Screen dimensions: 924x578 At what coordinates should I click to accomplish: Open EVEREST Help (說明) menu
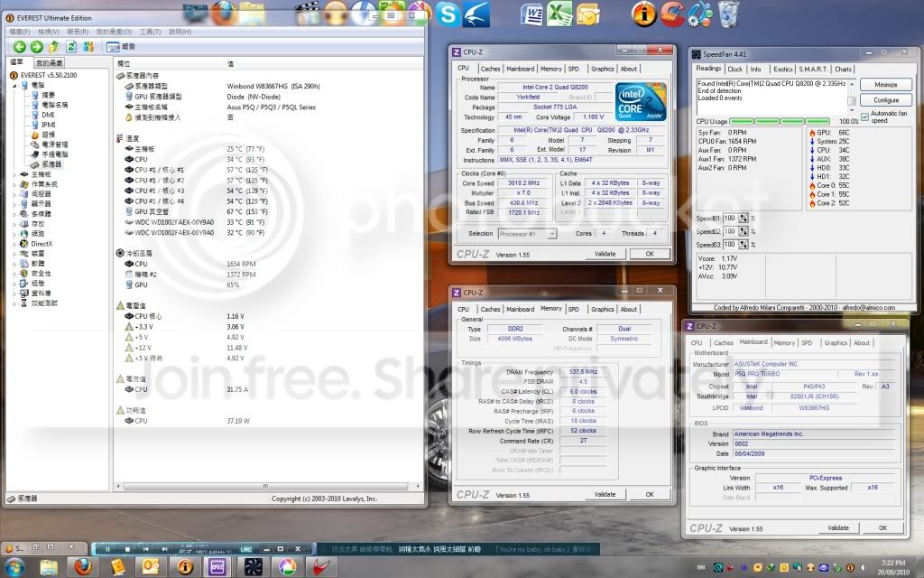[x=180, y=32]
